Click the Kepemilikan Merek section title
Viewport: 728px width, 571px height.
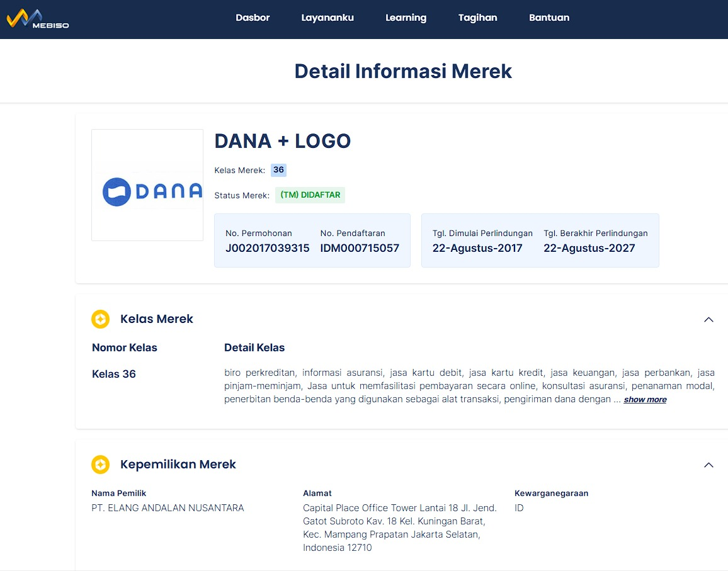pos(178,464)
